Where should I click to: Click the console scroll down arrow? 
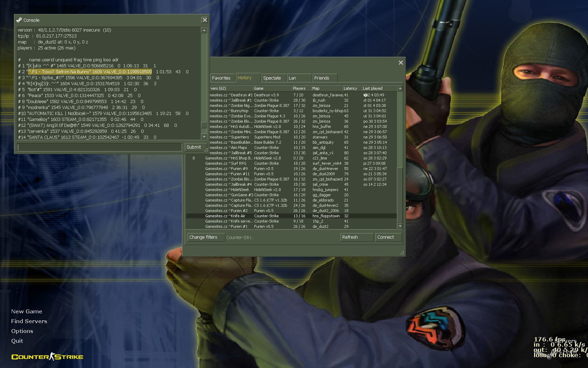tap(204, 137)
